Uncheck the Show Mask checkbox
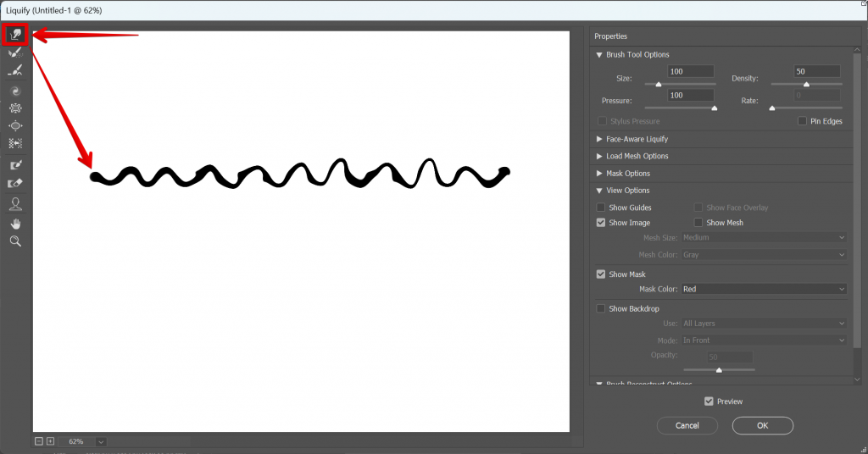Screen dimensions: 868x454 [x=601, y=274]
